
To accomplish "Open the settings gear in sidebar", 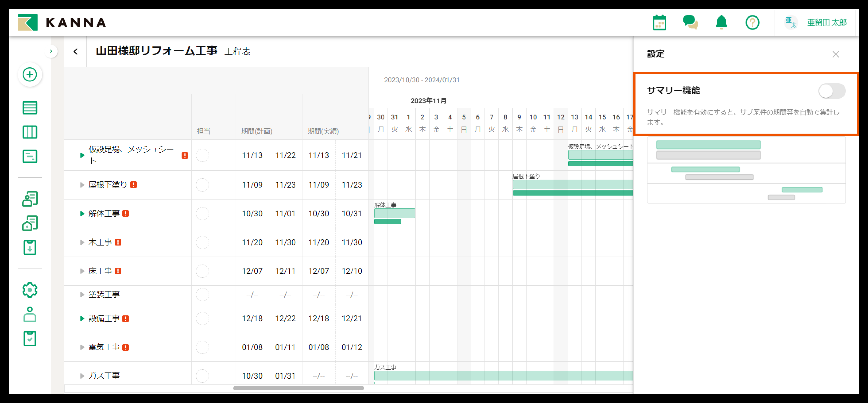I will tap(30, 290).
